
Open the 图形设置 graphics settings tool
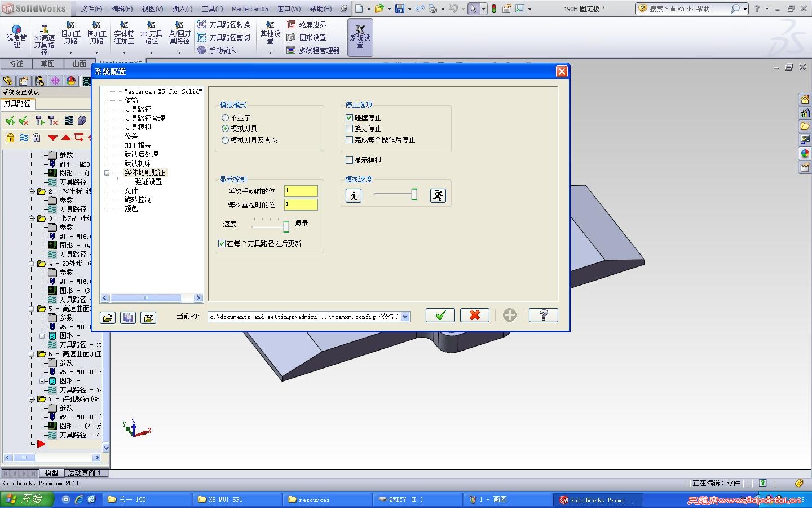pyautogui.click(x=306, y=37)
